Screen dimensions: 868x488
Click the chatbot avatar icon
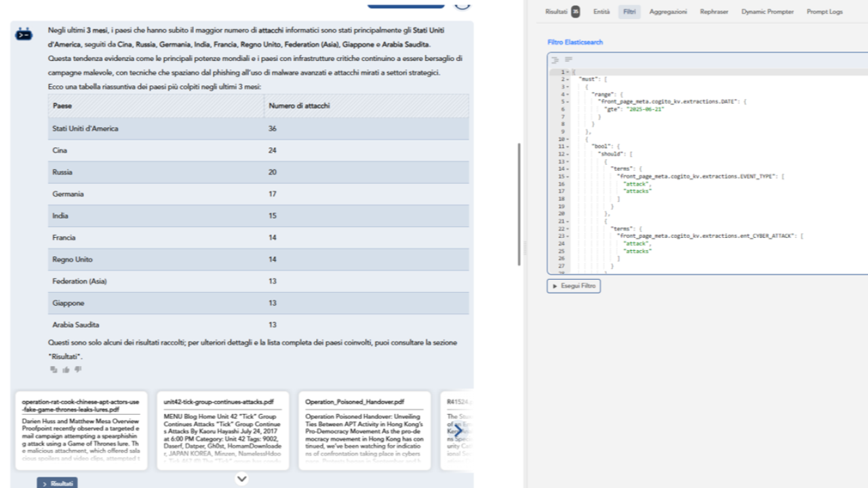click(24, 34)
